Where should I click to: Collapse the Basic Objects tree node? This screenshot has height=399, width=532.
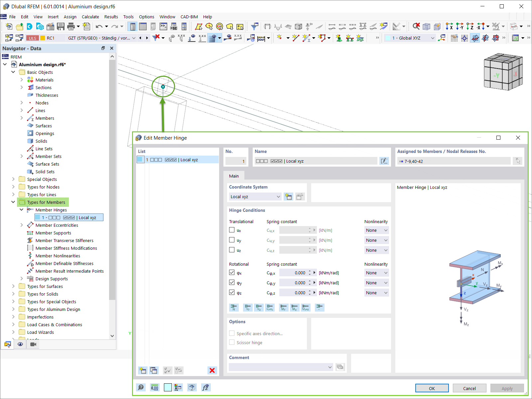13,72
